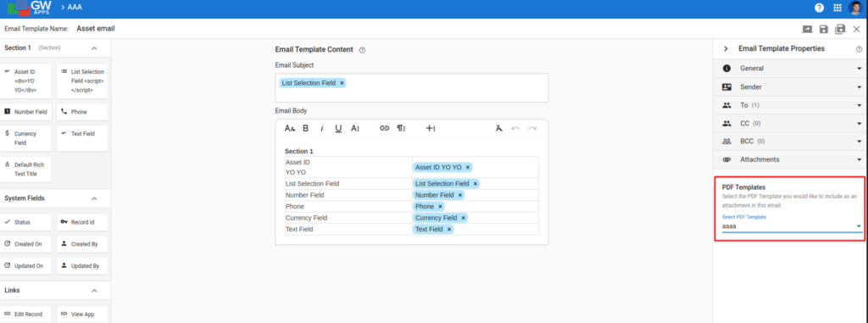Click help icon beside Email Template Properties
The height and width of the screenshot is (323, 868).
(x=859, y=49)
